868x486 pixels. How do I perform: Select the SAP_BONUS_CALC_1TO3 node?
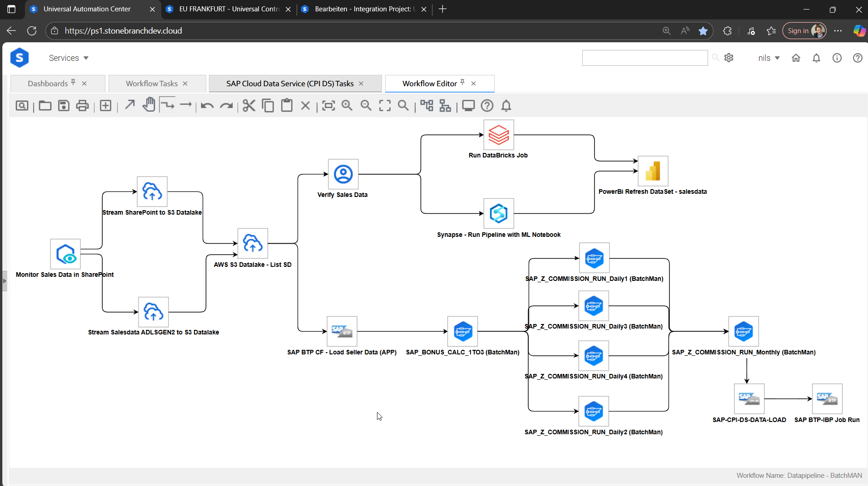point(463,331)
